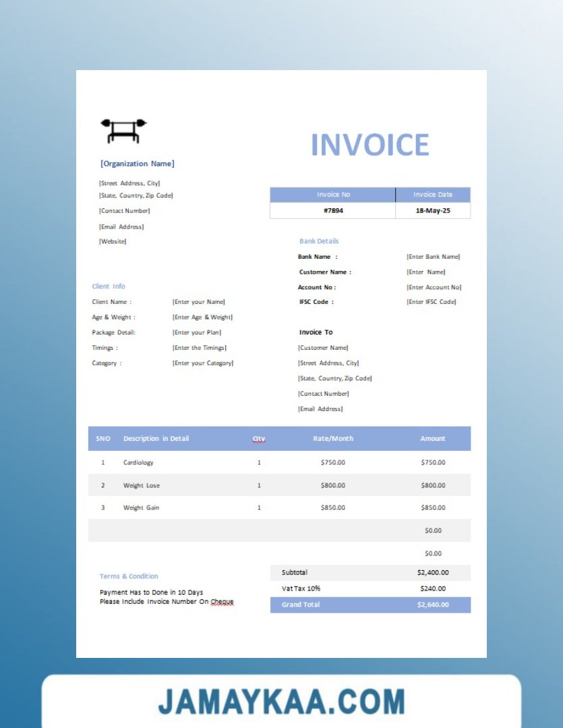Select the Grand Total $2,640.00 value

click(x=433, y=605)
